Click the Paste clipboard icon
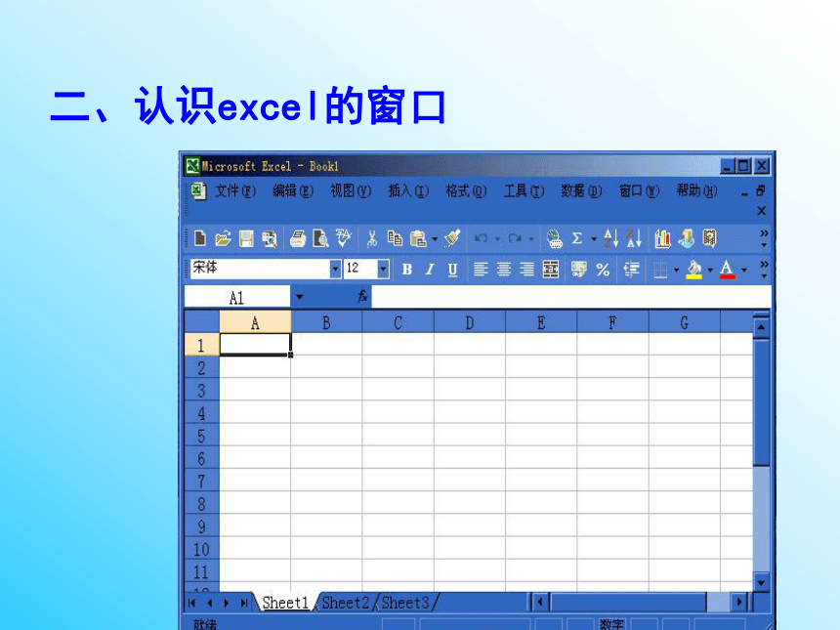The image size is (840, 630). [418, 238]
